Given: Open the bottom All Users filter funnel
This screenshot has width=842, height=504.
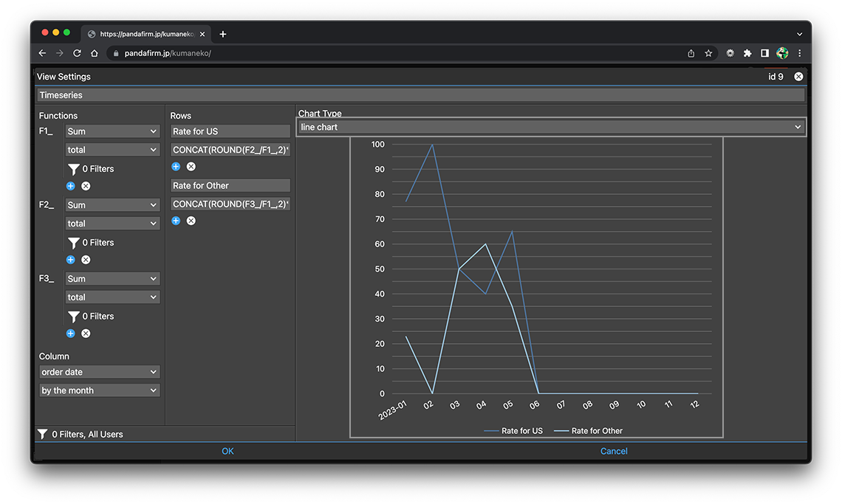Looking at the screenshot, I should [x=43, y=435].
